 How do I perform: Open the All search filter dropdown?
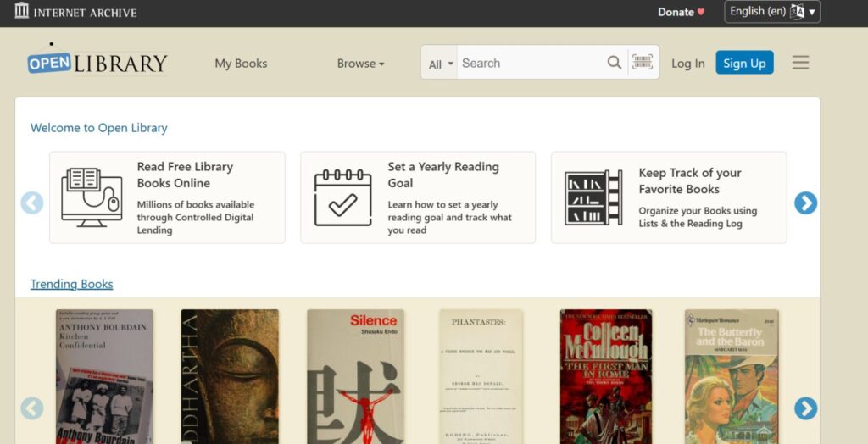tap(440, 64)
